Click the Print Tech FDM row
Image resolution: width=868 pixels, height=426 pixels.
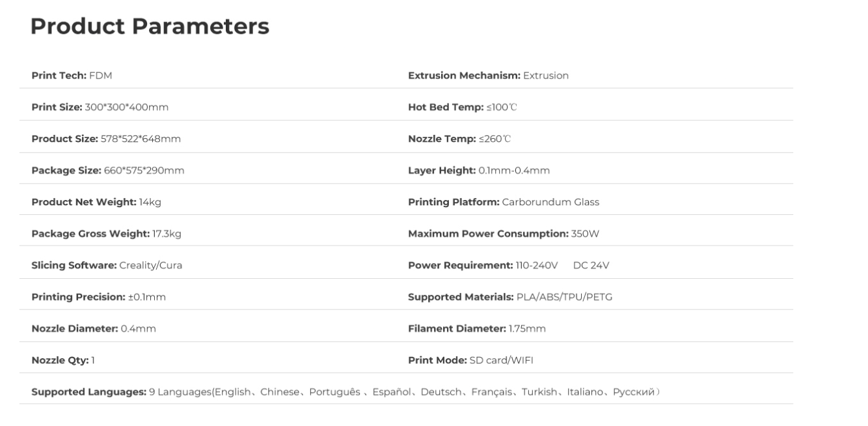tap(72, 76)
